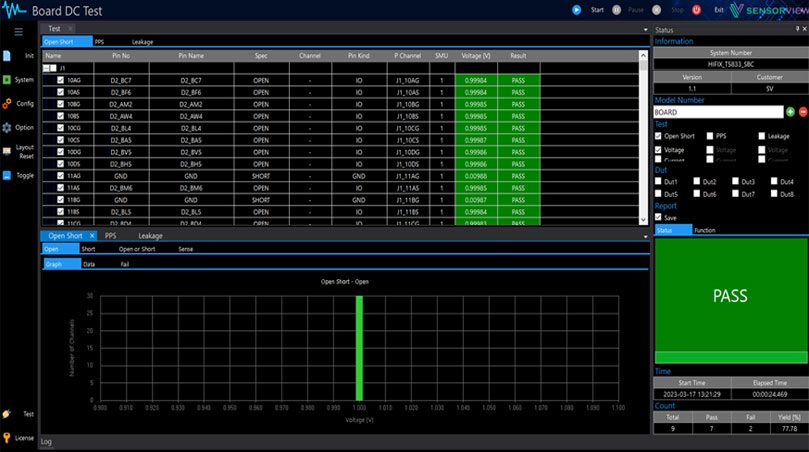
Task: Click the Toggle sidebar icon
Action: [x=7, y=175]
